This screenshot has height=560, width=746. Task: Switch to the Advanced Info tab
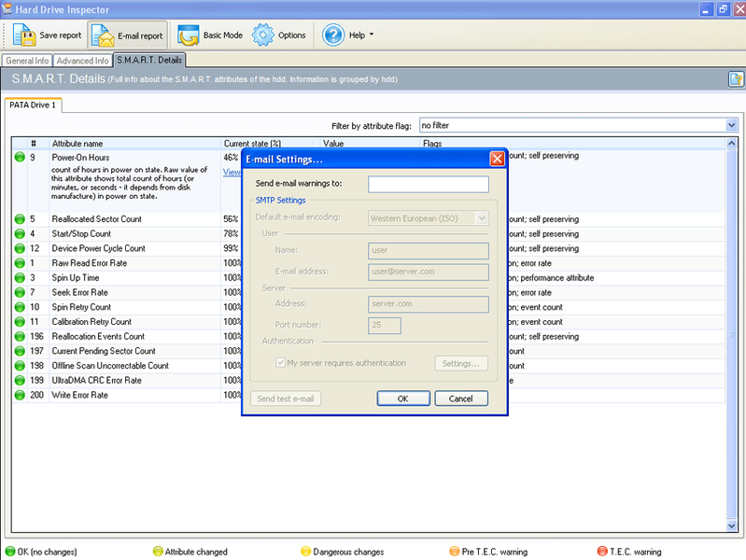point(82,61)
